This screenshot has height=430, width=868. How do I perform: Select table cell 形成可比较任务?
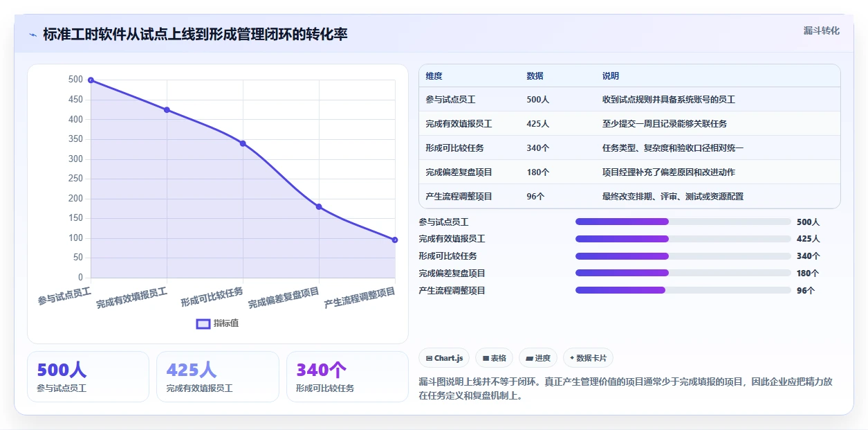(x=455, y=148)
